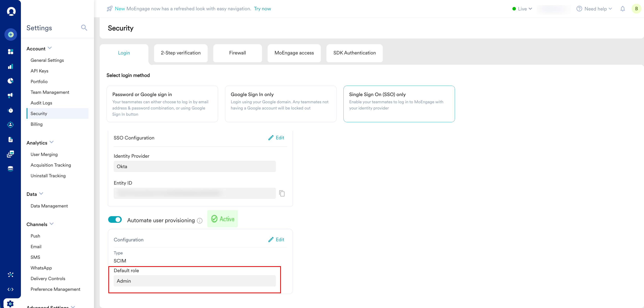The width and height of the screenshot is (644, 308).
Task: Click the settings search magnifier icon
Action: click(84, 28)
